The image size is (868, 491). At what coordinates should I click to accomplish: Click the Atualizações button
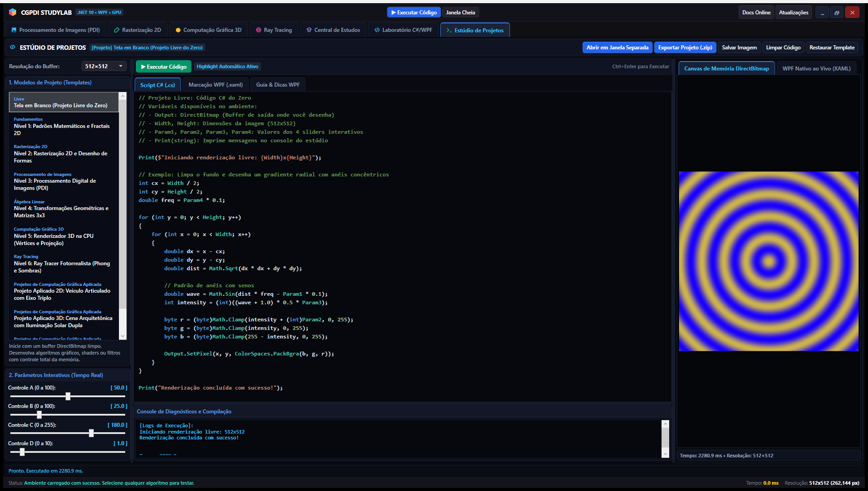[x=793, y=13]
